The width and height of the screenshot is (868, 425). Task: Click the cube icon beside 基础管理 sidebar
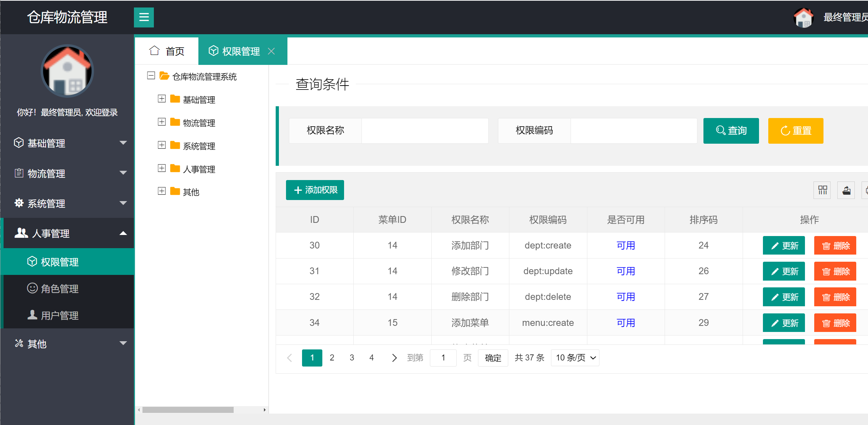[x=19, y=143]
